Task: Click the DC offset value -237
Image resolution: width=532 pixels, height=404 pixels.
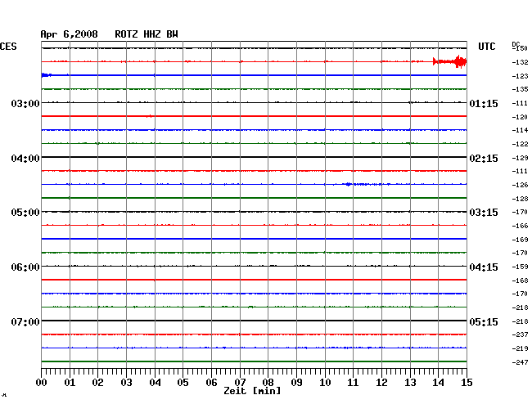Action: pos(520,334)
